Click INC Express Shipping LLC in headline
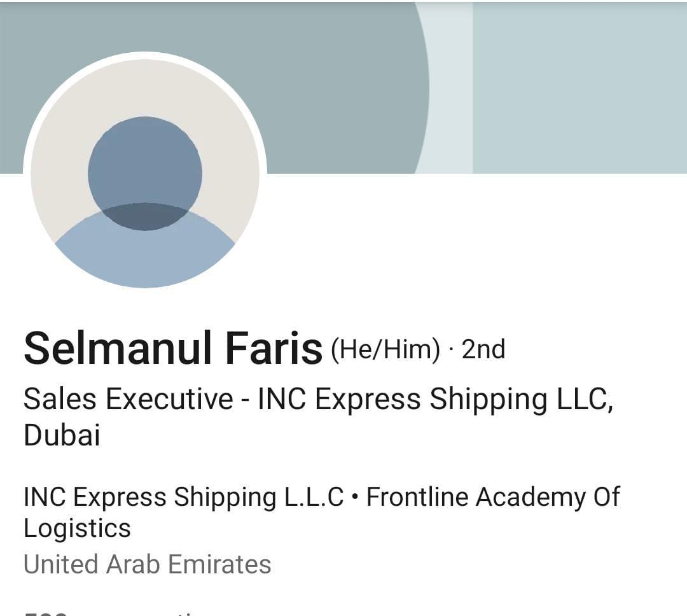The image size is (687, 616). 435,399
